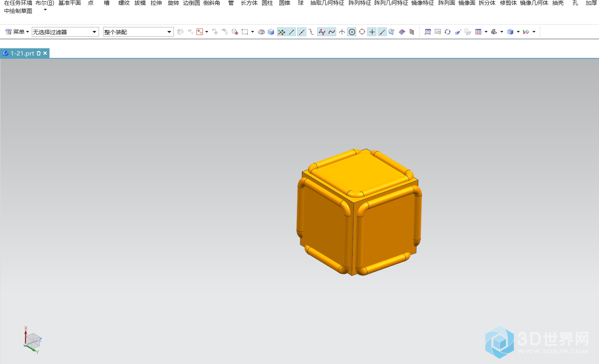
Task: Toggle Control Point snap option
Action: [312, 32]
